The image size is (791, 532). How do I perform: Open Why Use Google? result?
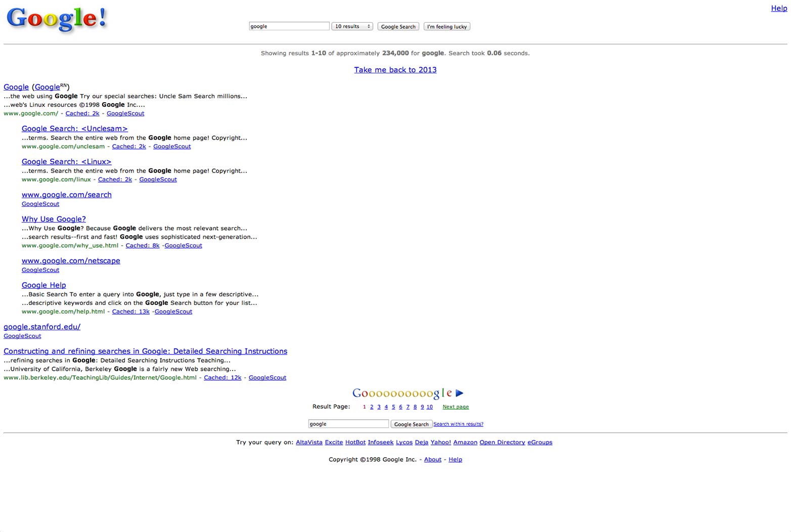[x=54, y=219]
